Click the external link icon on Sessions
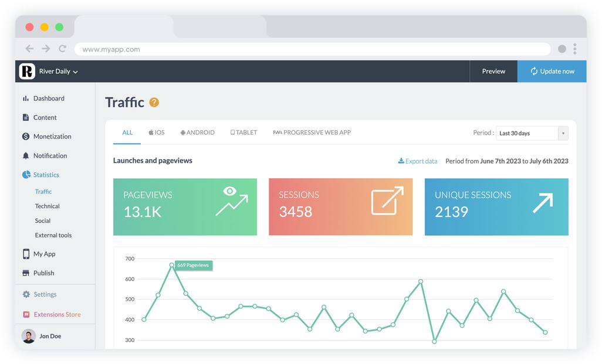Viewport: 602px width, 364px height. click(x=387, y=200)
